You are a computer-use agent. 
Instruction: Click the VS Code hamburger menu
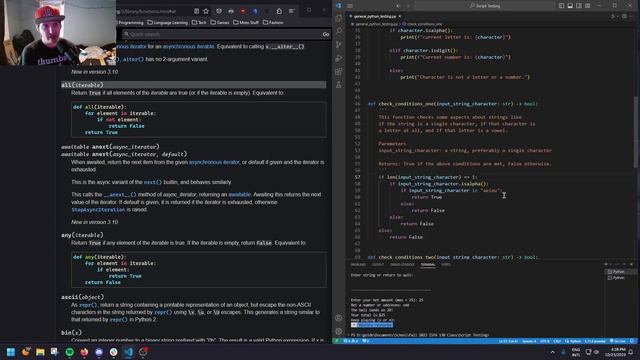tap(350, 6)
